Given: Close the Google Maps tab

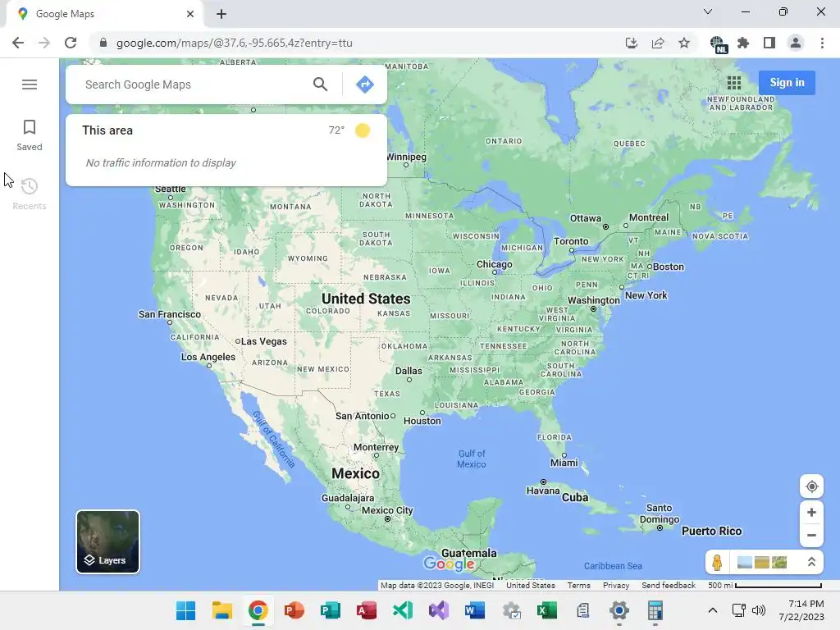Looking at the screenshot, I should pyautogui.click(x=190, y=14).
